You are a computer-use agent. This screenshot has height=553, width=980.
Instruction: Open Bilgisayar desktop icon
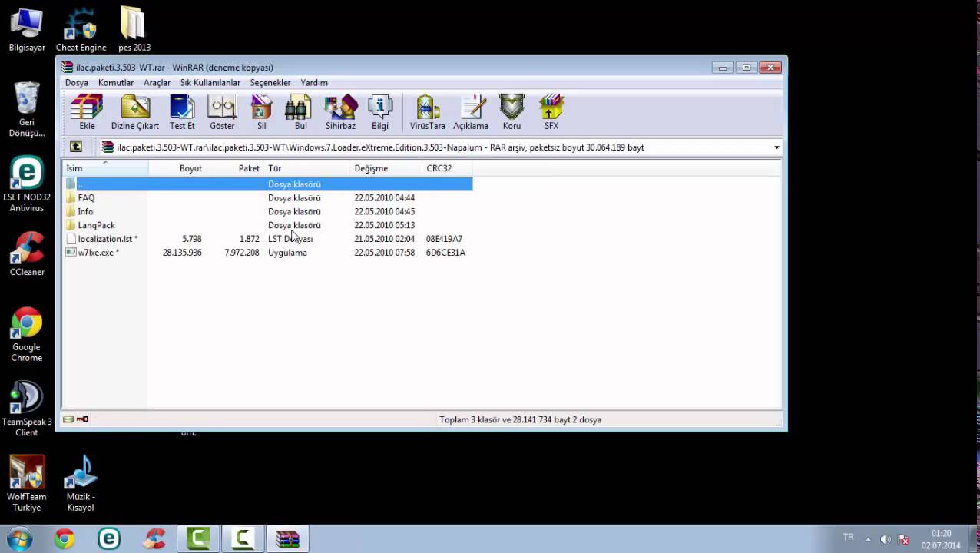[27, 29]
